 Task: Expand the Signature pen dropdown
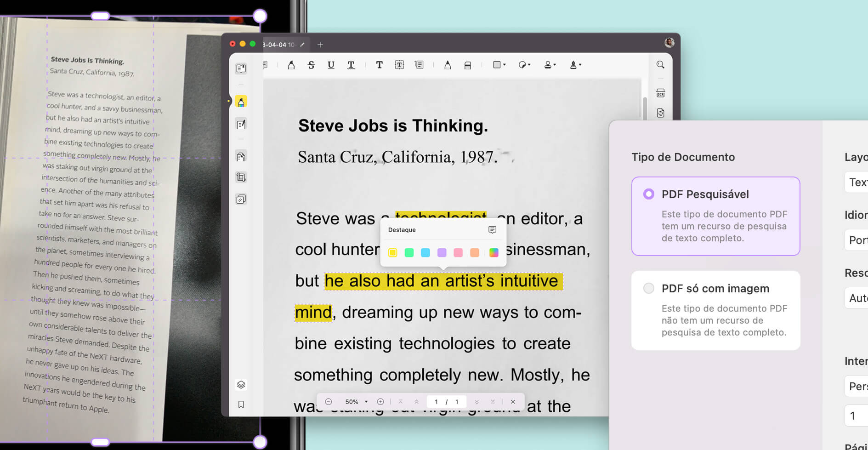coord(575,65)
